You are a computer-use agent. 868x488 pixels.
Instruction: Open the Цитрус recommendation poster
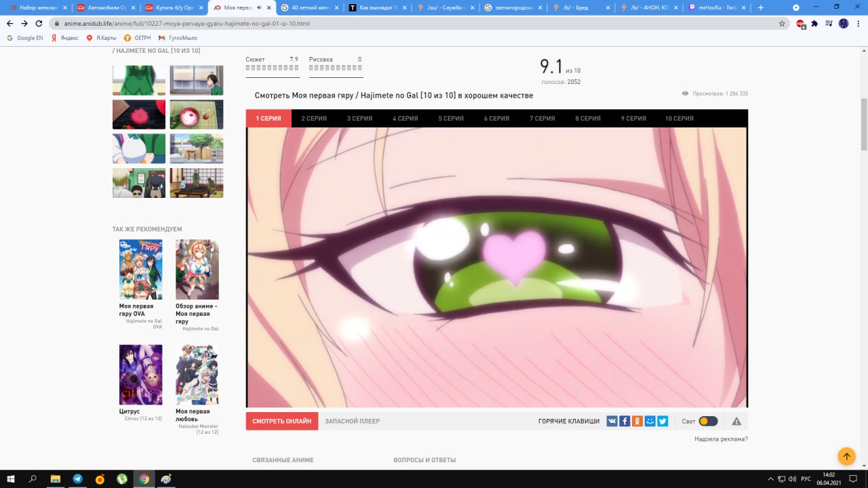pos(141,375)
